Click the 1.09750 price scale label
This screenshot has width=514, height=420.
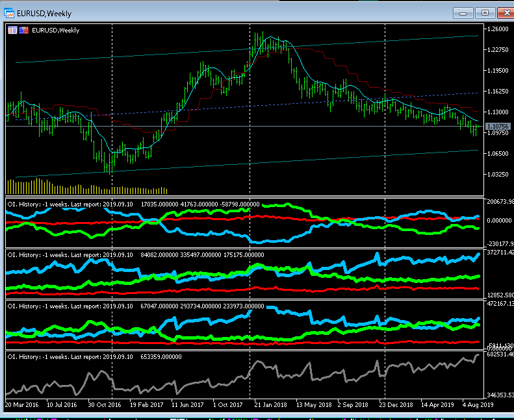coord(498,132)
